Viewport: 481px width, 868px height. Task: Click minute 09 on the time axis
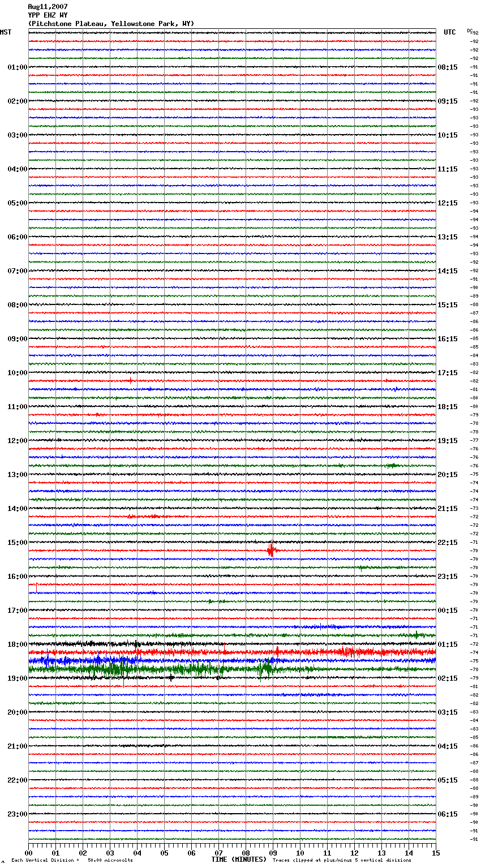[x=273, y=853]
